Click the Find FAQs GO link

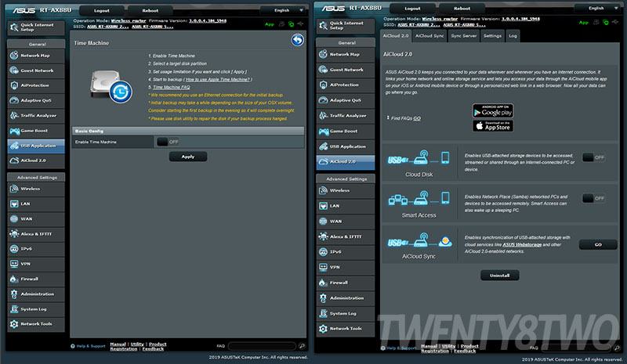pyautogui.click(x=417, y=118)
